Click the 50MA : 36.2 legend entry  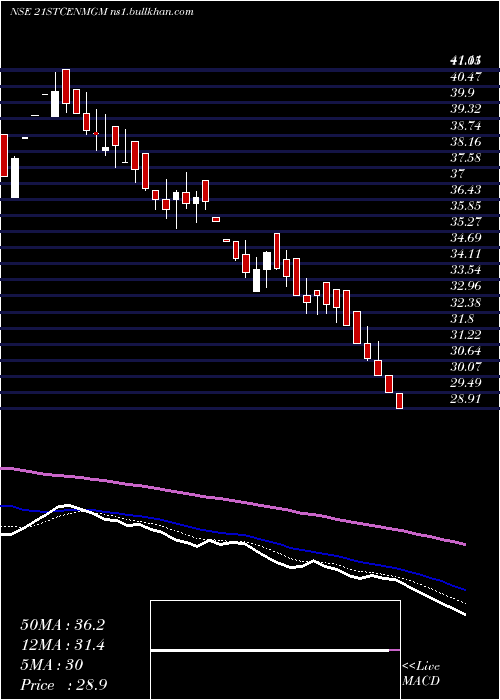click(x=62, y=625)
